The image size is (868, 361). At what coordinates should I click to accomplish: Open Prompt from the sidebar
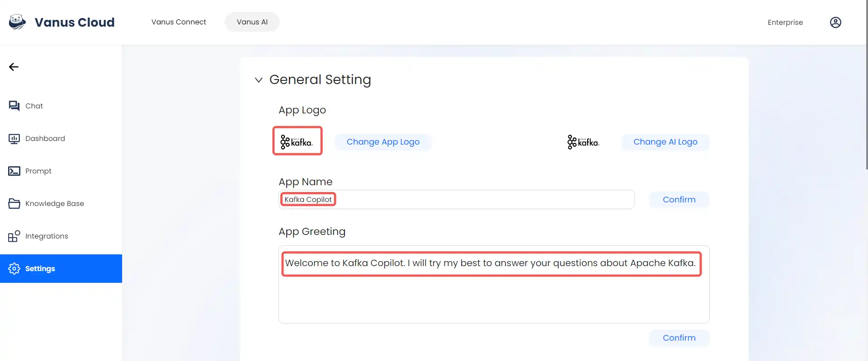click(61, 171)
